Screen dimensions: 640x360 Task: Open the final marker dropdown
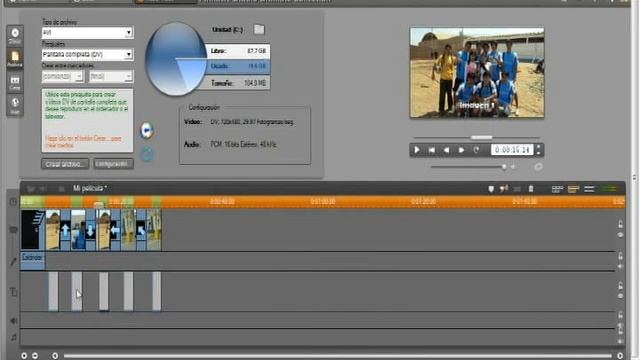(111, 76)
